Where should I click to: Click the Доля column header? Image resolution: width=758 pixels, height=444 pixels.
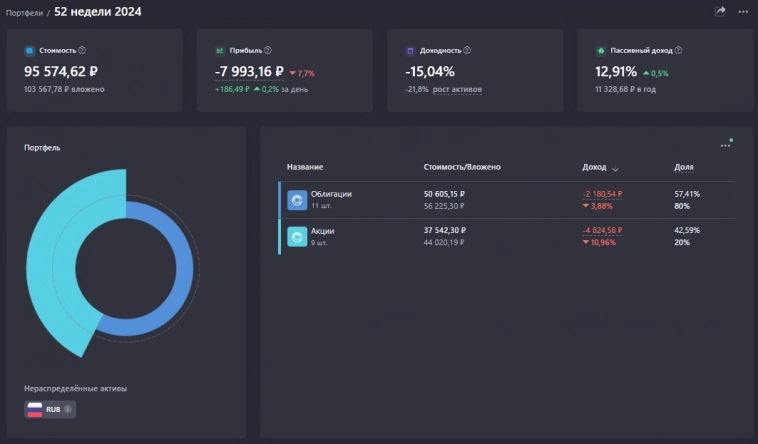tap(683, 167)
